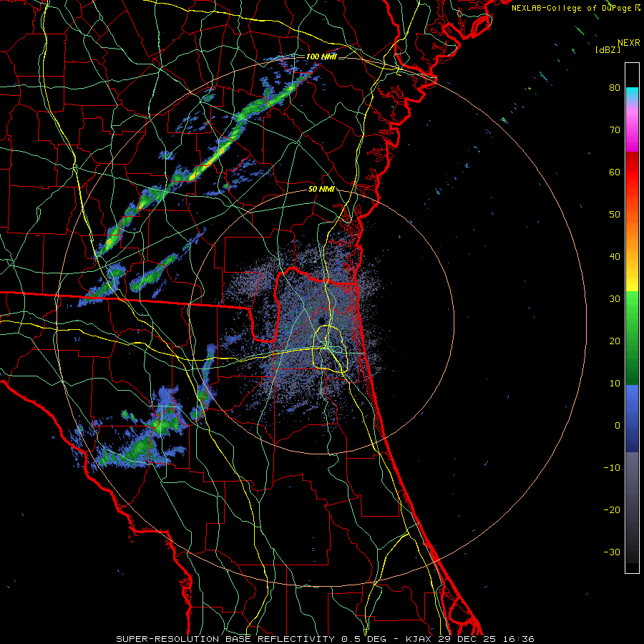Screen dimensions: 644x644
Task: Click the cyan segment atop the color bar
Action: click(x=632, y=93)
